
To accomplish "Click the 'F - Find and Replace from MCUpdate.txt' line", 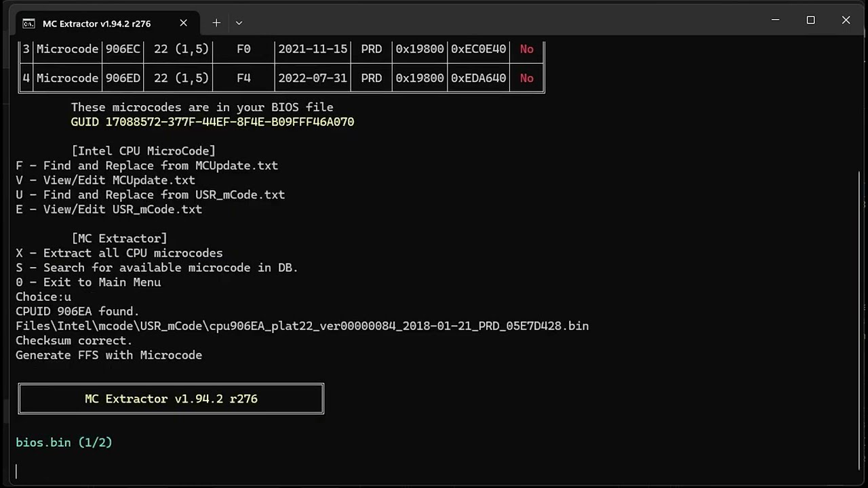I will (x=146, y=165).
